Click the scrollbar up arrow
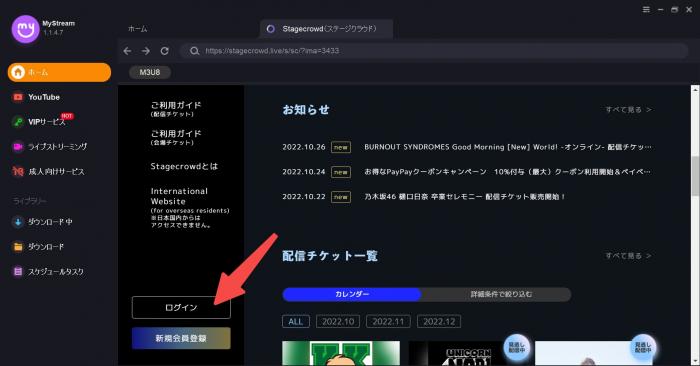The width and height of the screenshot is (700, 366). 695,89
